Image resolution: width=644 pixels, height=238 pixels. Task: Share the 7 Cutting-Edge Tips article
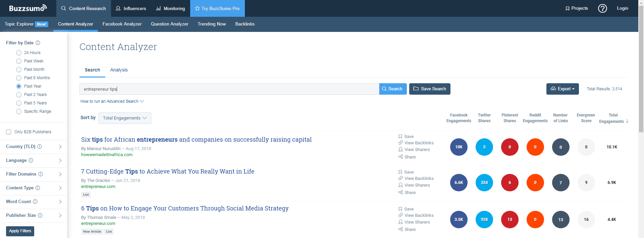click(x=407, y=193)
